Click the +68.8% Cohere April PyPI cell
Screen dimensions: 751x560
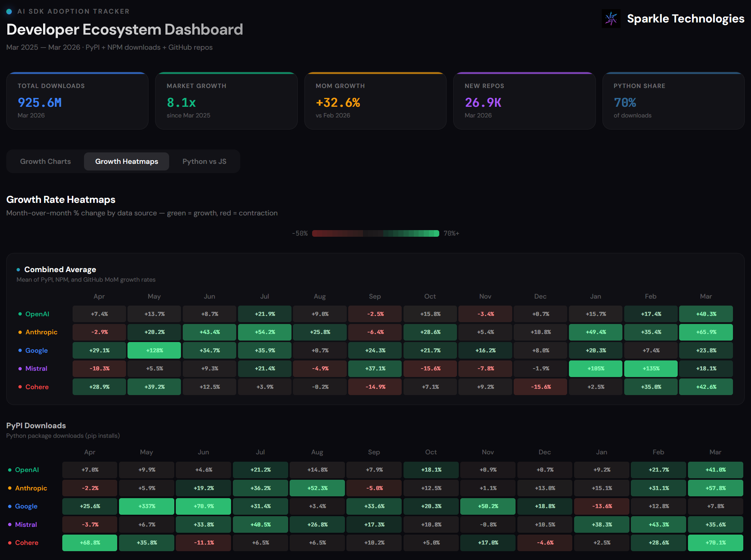pos(90,543)
